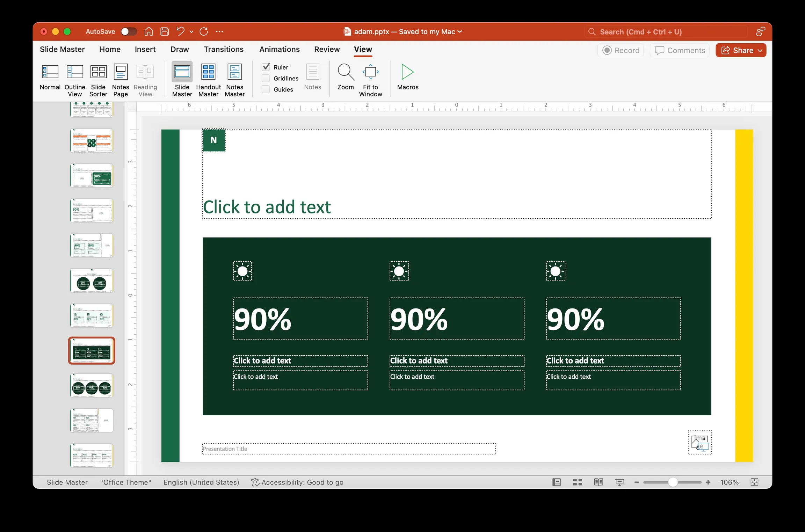
Task: Switch to Reading View from the status bar
Action: click(599, 482)
